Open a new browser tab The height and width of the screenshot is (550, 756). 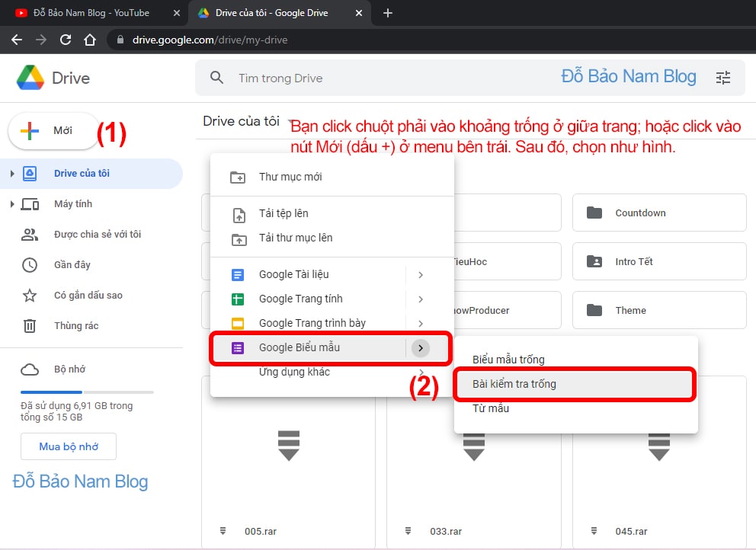click(x=388, y=13)
